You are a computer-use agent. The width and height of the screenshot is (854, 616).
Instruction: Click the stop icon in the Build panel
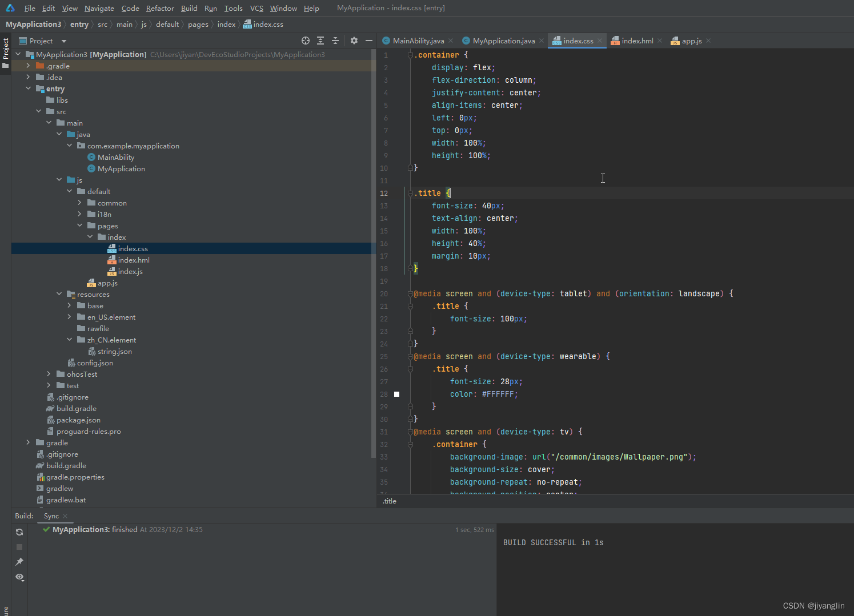point(19,547)
